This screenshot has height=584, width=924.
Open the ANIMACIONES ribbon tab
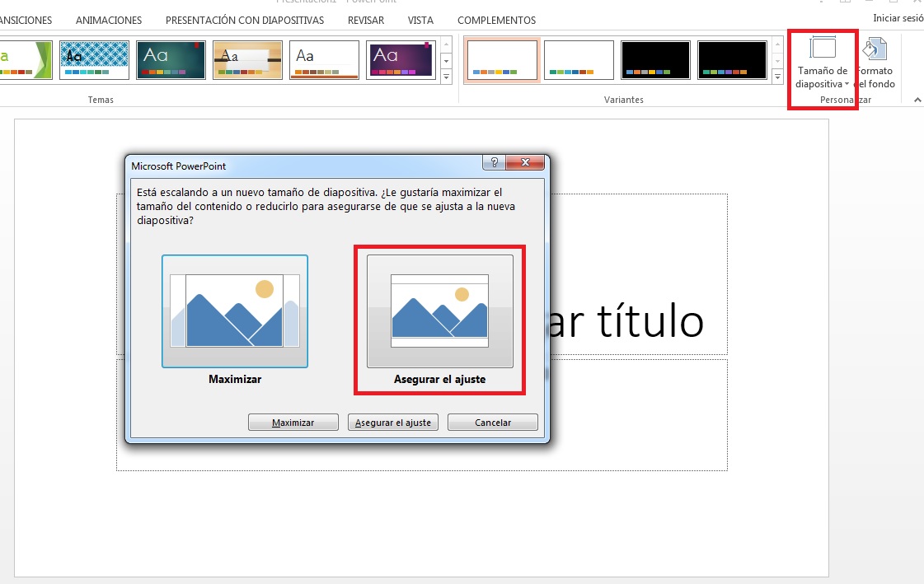[108, 20]
